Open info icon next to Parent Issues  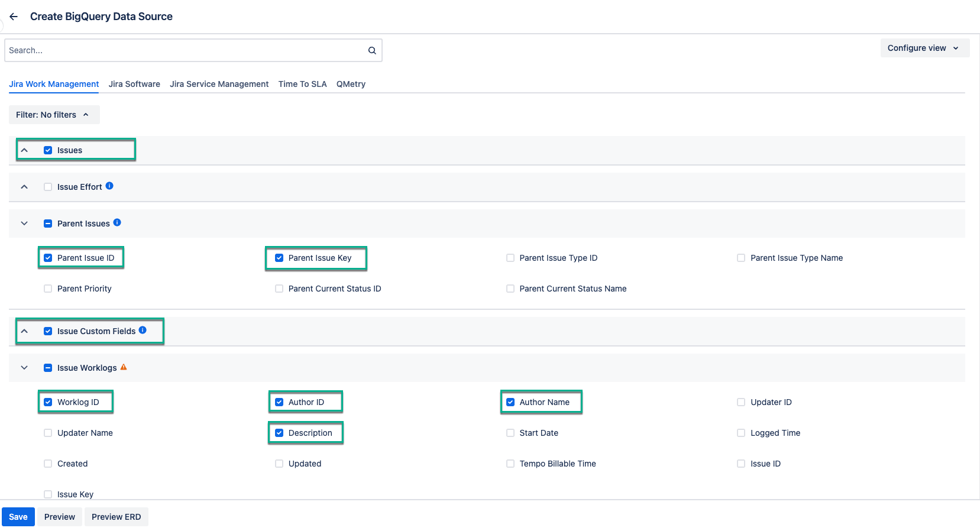117,222
